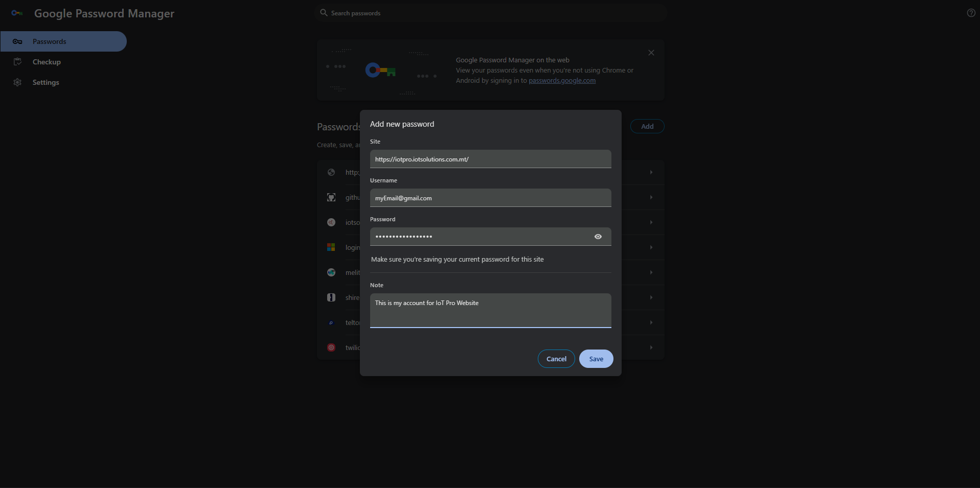The image size is (980, 488).
Task: Open the passwords.google.com link
Action: [x=562, y=80]
